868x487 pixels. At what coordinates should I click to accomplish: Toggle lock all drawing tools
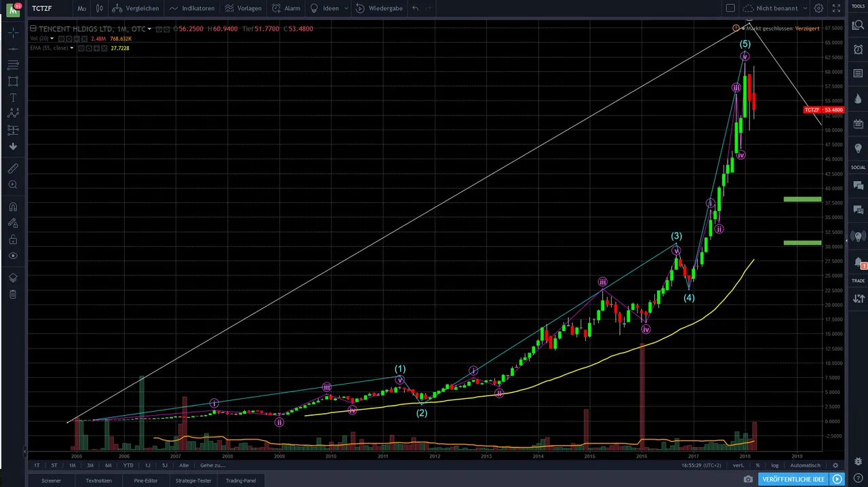point(13,239)
